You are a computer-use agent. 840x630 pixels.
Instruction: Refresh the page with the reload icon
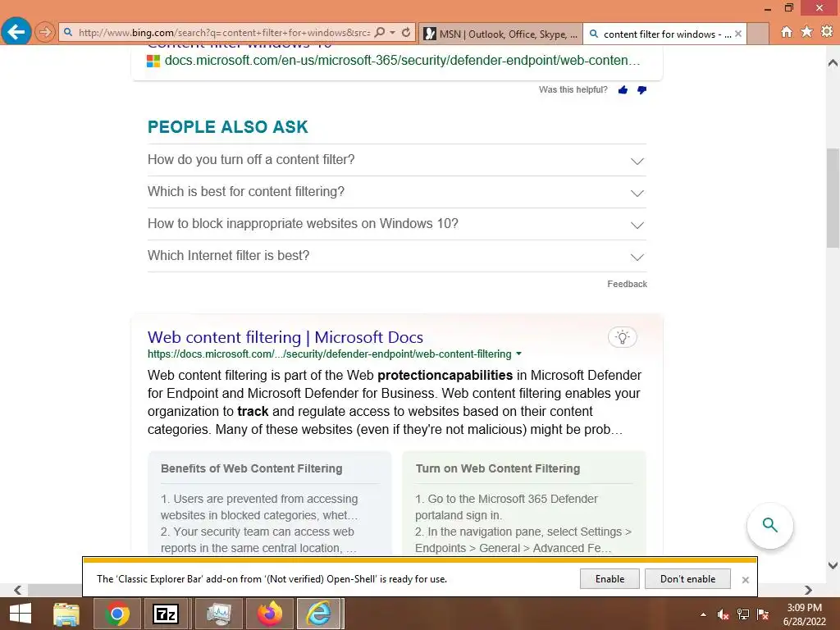[406, 33]
